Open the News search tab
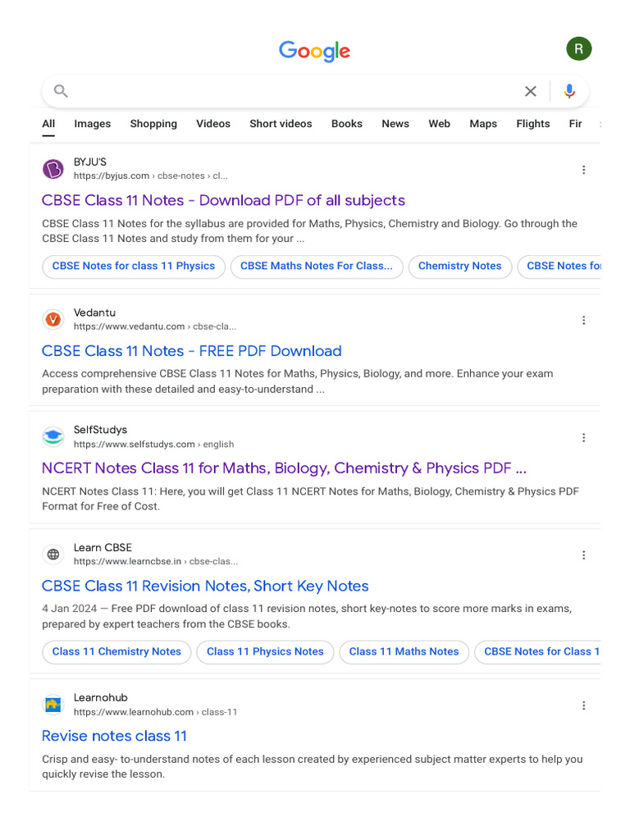This screenshot has height=840, width=630. point(395,124)
